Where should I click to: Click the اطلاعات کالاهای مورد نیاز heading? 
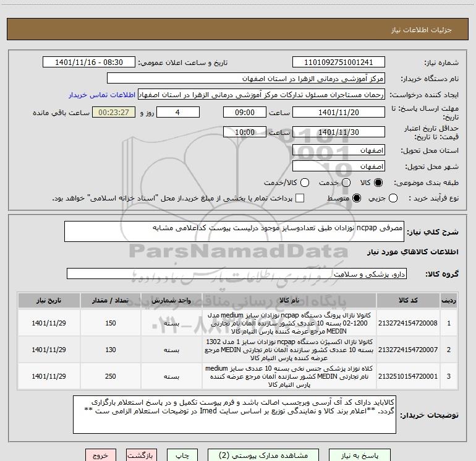(412, 252)
